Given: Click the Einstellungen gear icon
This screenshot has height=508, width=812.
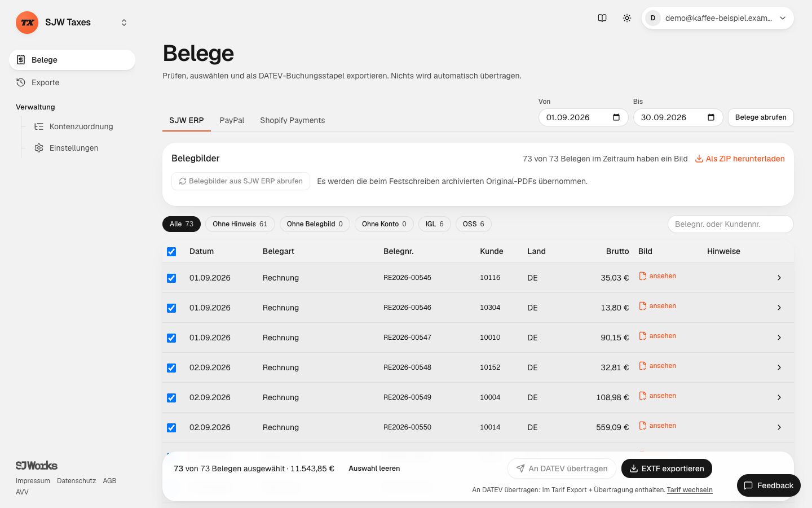Looking at the screenshot, I should click(39, 148).
